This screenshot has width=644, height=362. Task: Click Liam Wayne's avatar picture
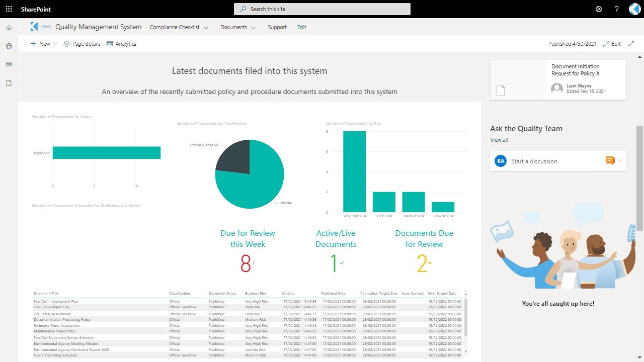(557, 88)
